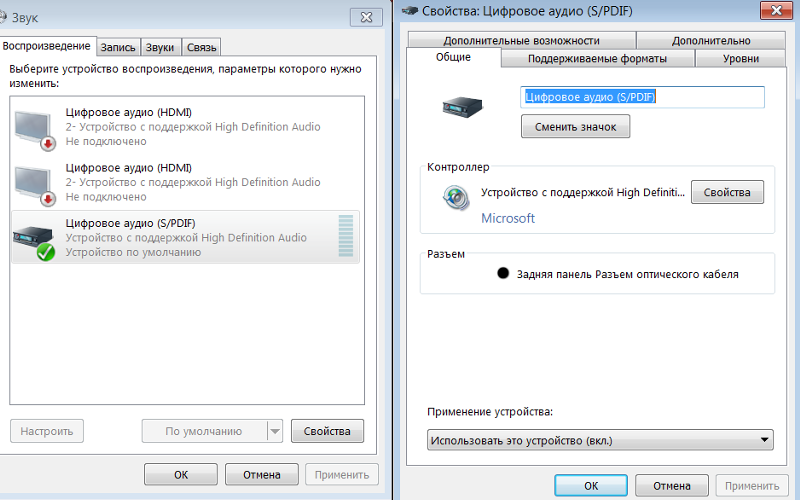Click the device name text field
Viewport: 800px width, 500px height.
642,97
